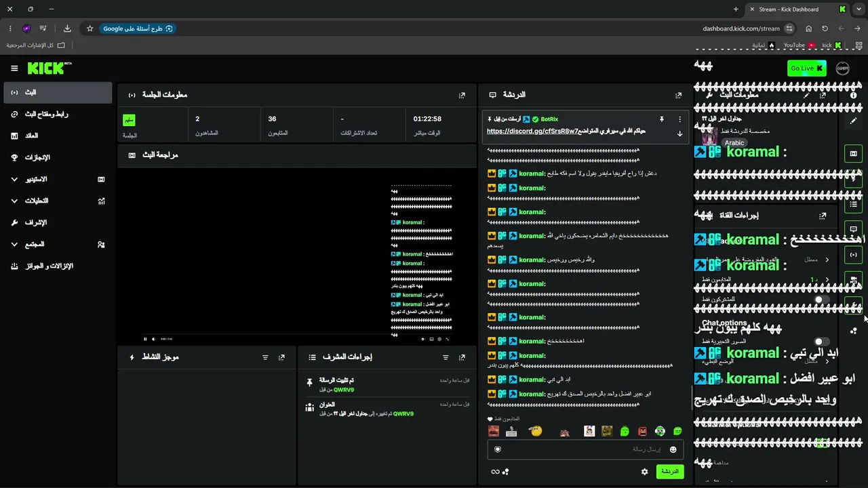Click the dashboard.kick.com address bar
The height and width of the screenshot is (488, 868).
coord(741,28)
